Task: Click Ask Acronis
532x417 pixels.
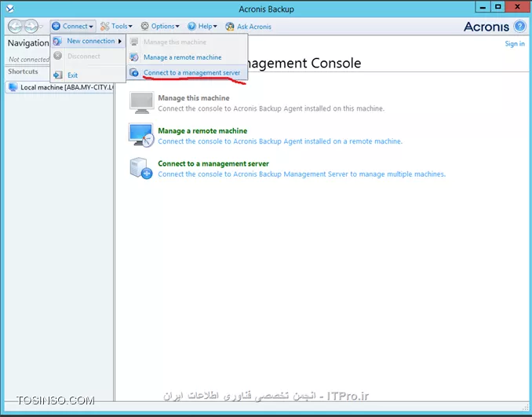Action: pos(249,27)
